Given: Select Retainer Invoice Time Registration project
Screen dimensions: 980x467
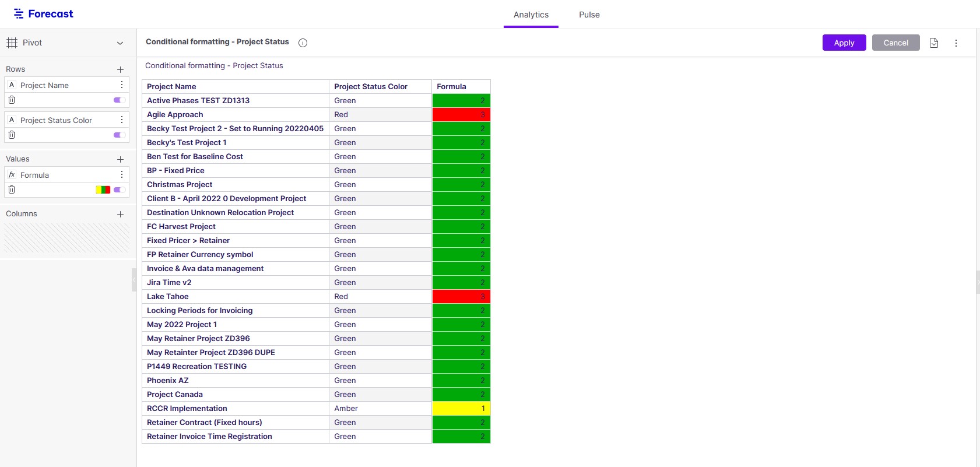Looking at the screenshot, I should coord(209,437).
